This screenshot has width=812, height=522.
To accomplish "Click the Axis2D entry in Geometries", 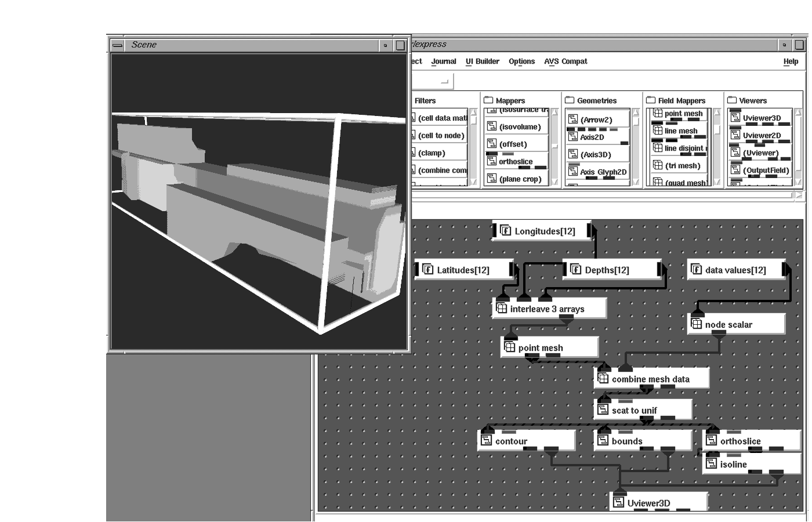I will tap(592, 137).
